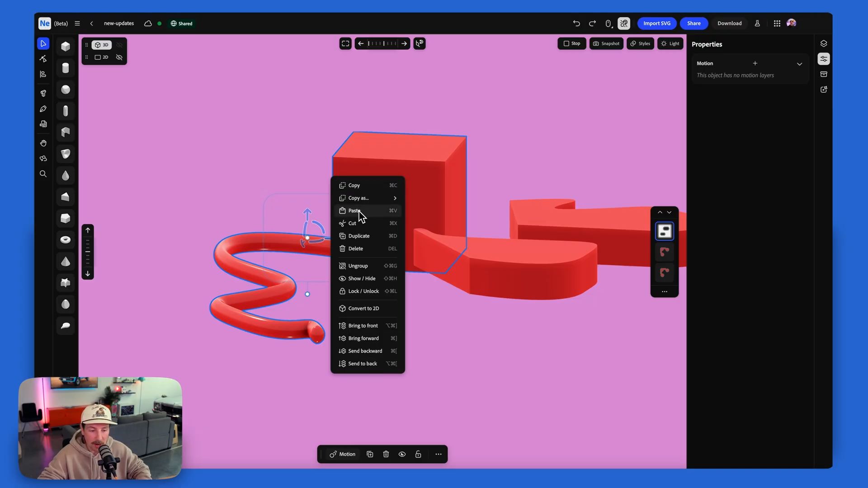Click the horizontal view rotation slider
Image resolution: width=868 pixels, height=488 pixels.
[382, 44]
